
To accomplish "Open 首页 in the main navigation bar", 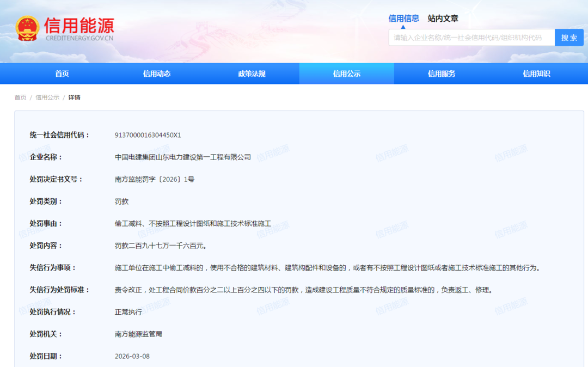I will (62, 74).
